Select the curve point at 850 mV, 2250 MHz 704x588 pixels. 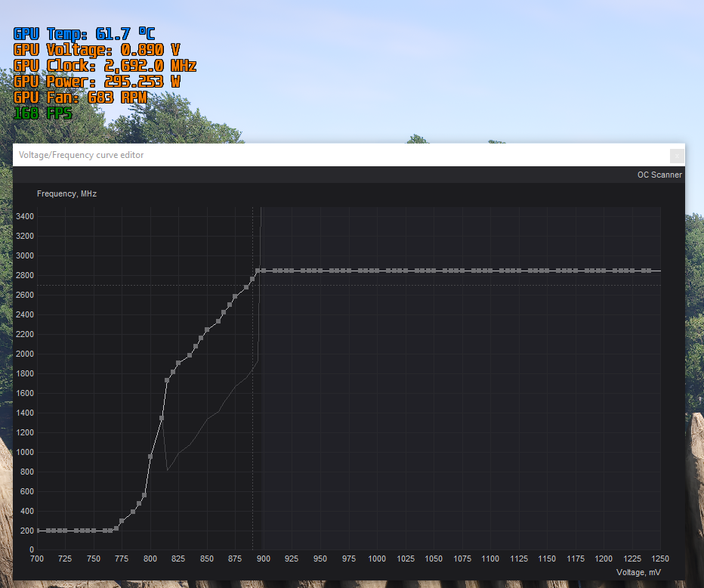pyautogui.click(x=207, y=330)
